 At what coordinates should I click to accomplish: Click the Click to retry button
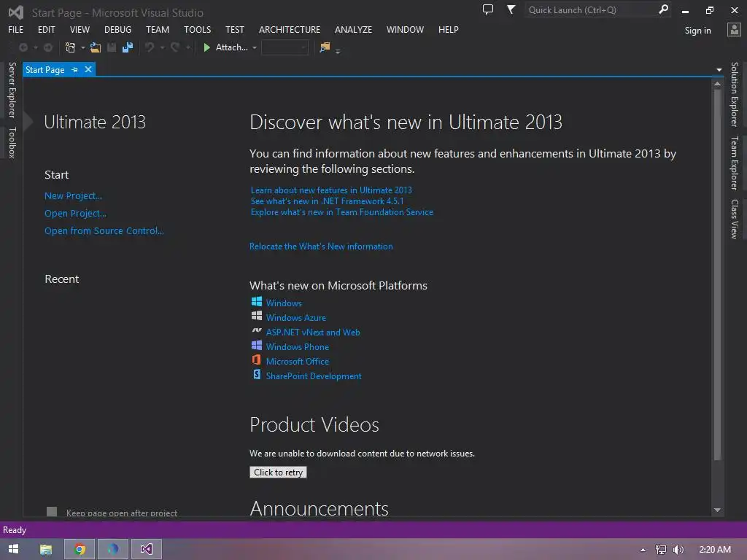point(278,472)
